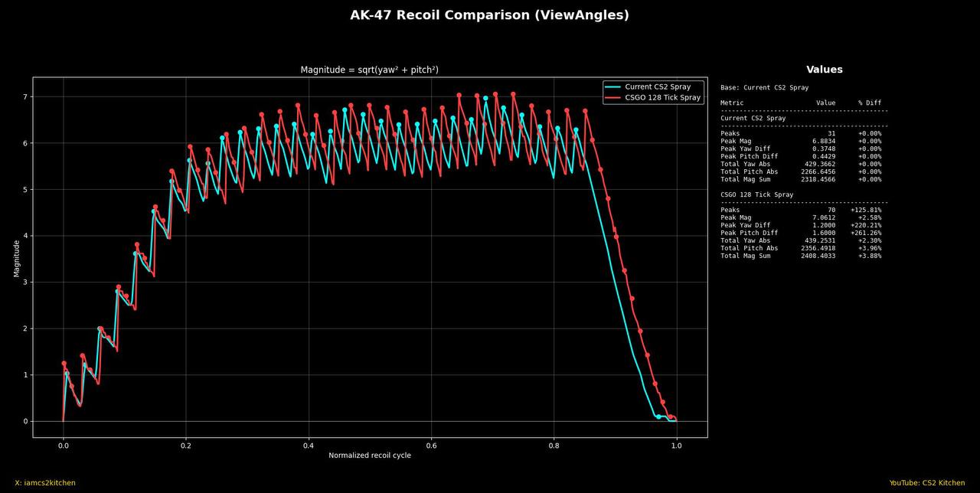Click the 'Magnitude' y-axis label
Viewport: 980px width, 493px height.
point(17,258)
